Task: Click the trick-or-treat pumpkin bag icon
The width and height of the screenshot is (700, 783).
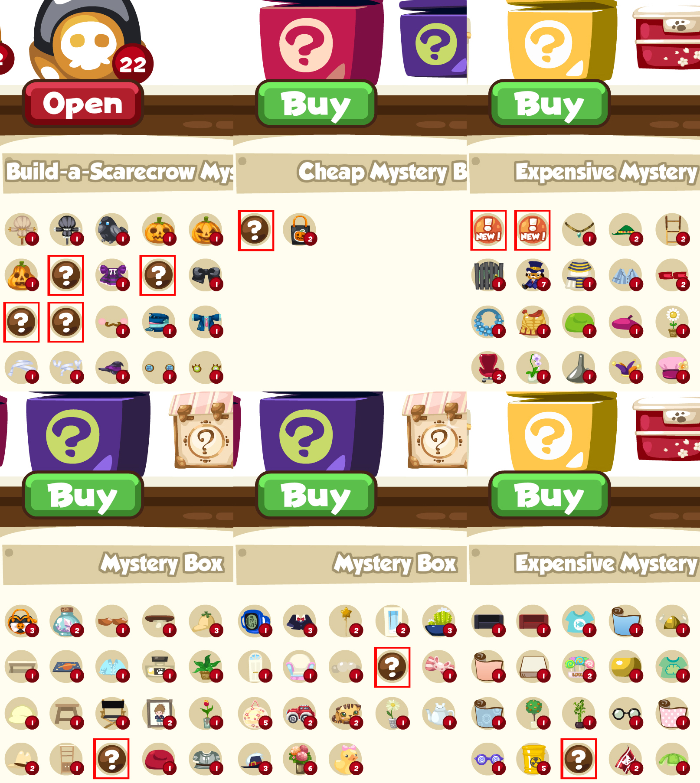Action: click(x=300, y=230)
